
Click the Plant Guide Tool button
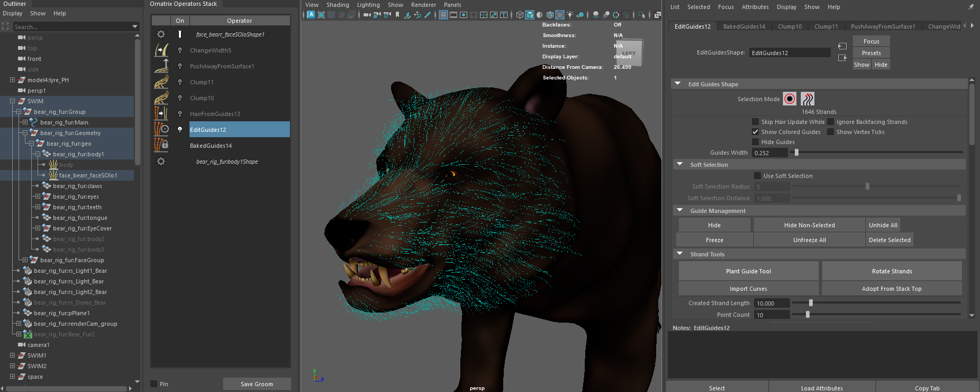pos(748,271)
